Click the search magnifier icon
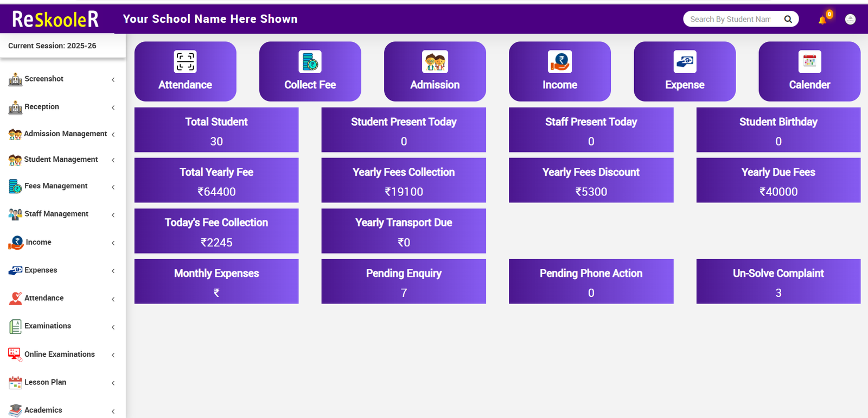The width and height of the screenshot is (868, 418). pos(788,19)
